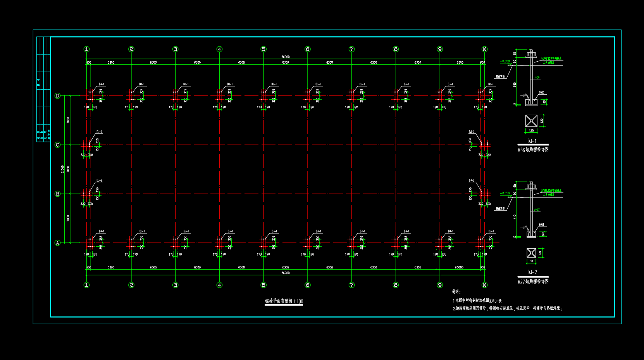
Task: Click the 说明 notes heading
Action: point(456,292)
